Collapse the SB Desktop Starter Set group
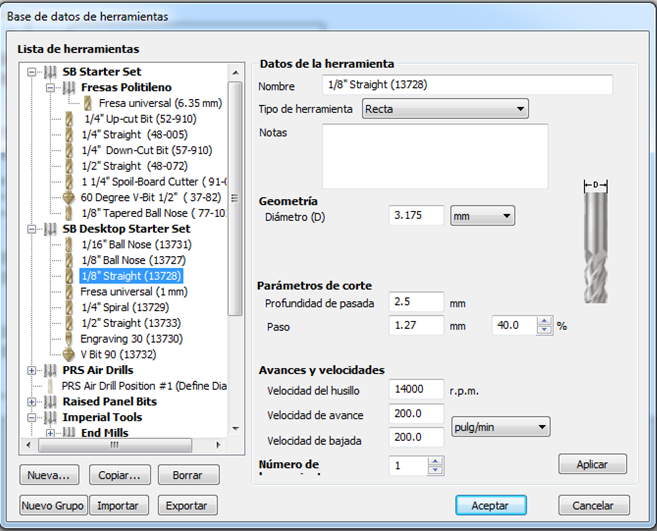657x531 pixels. pyautogui.click(x=32, y=229)
